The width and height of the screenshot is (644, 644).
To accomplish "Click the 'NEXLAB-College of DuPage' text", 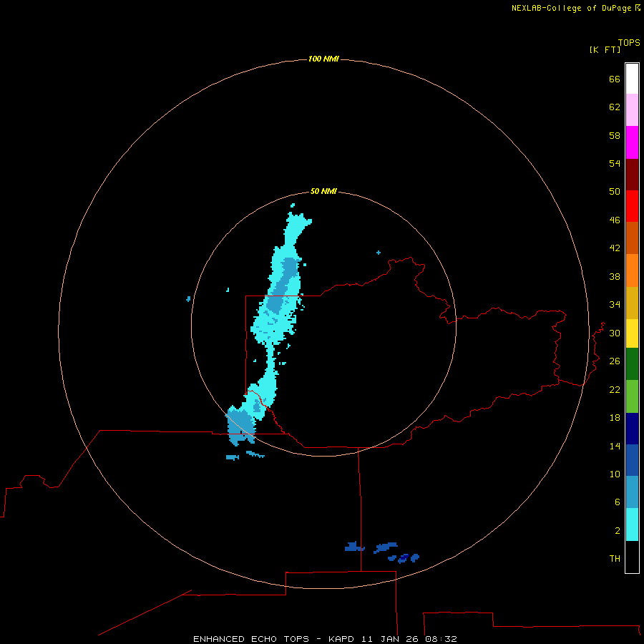I will pyautogui.click(x=571, y=8).
